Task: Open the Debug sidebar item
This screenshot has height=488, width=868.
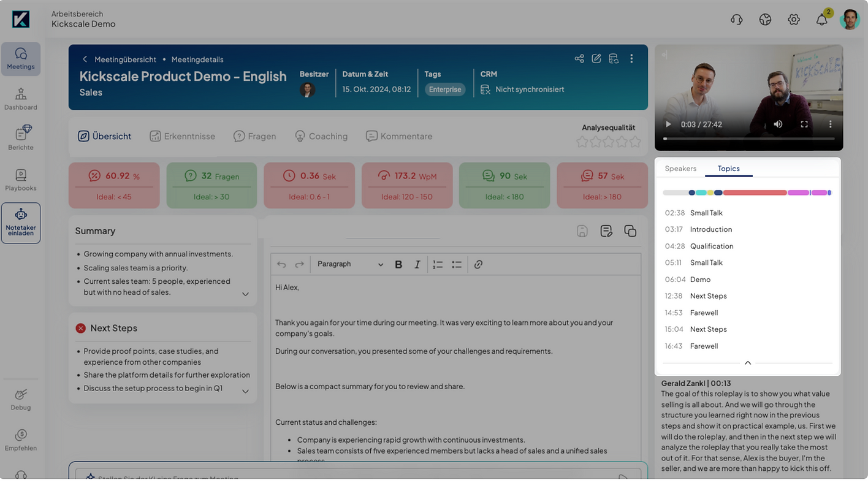Action: [x=21, y=399]
